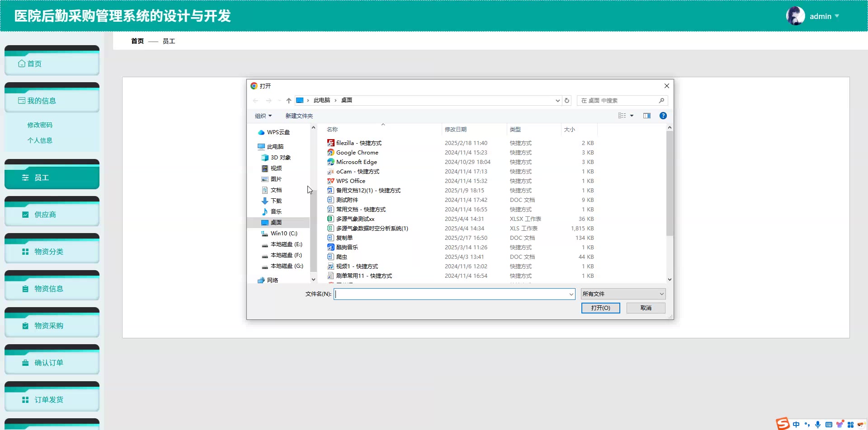The height and width of the screenshot is (430, 868).
Task: Click the 首页 breadcrumb link
Action: point(137,41)
